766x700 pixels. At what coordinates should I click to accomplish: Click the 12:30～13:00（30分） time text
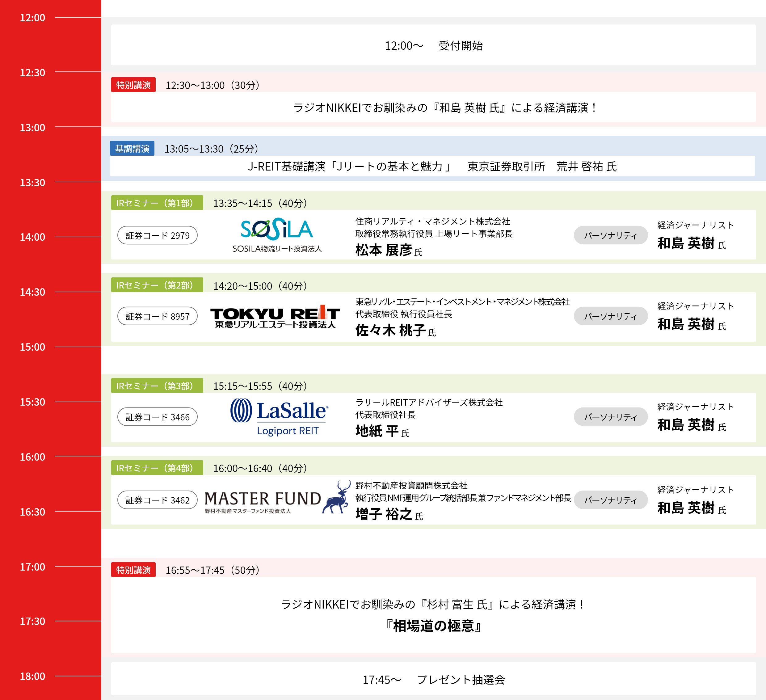click(x=213, y=85)
